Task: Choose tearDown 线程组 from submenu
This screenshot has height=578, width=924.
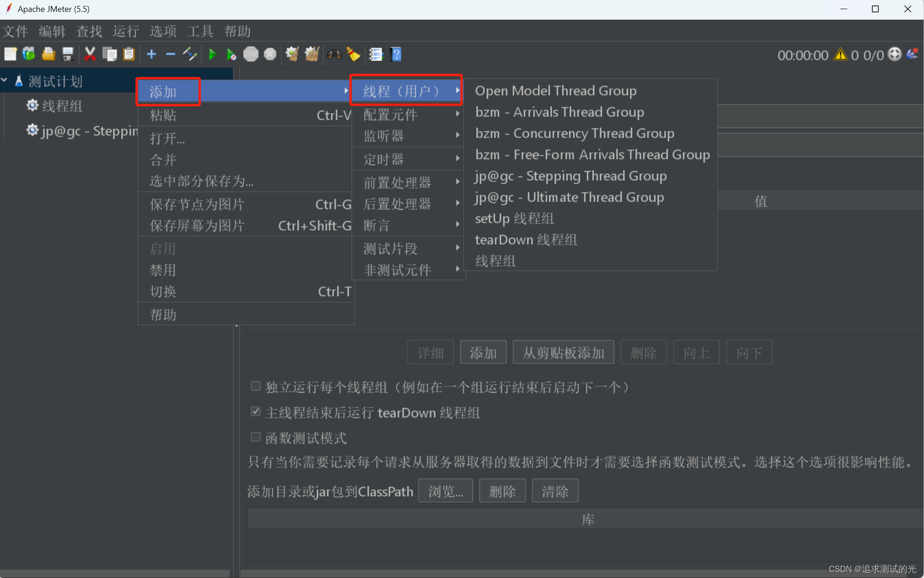Action: click(590, 240)
